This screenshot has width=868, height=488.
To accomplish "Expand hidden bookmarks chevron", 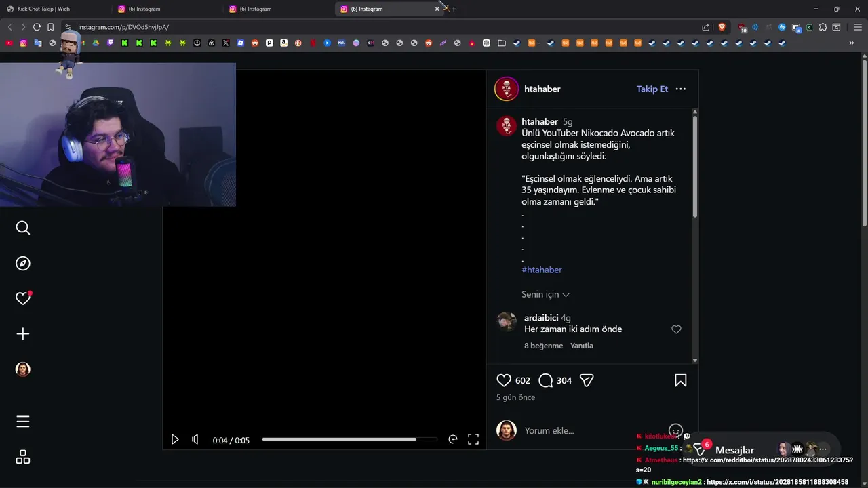I will tap(851, 43).
